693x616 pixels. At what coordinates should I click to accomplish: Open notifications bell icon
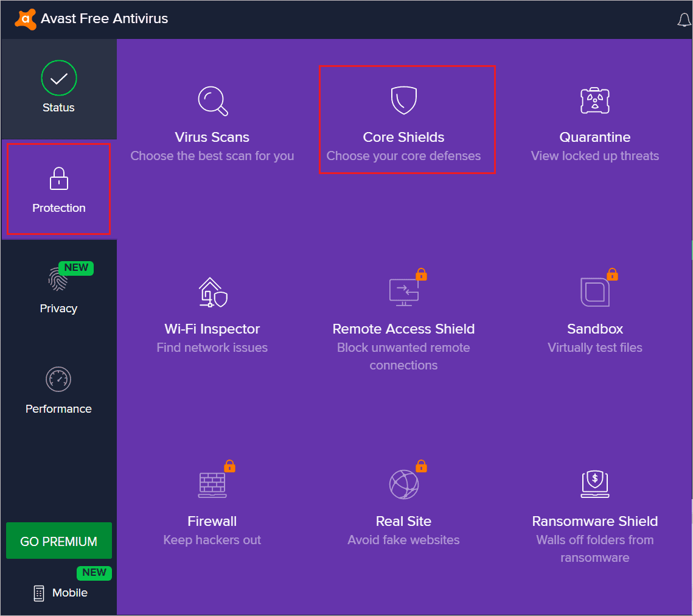(x=684, y=20)
